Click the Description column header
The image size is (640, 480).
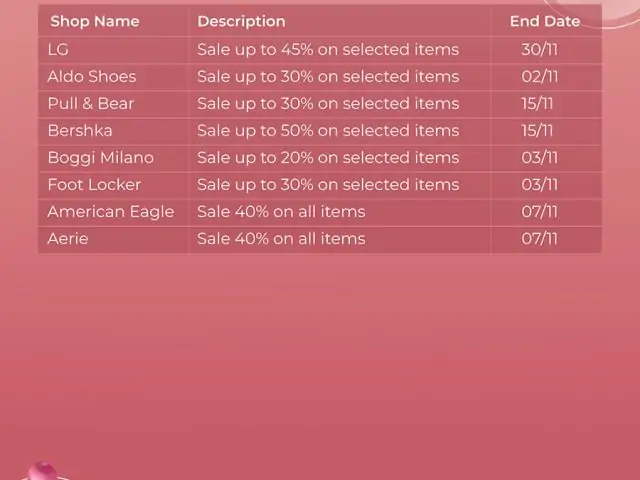tap(241, 21)
